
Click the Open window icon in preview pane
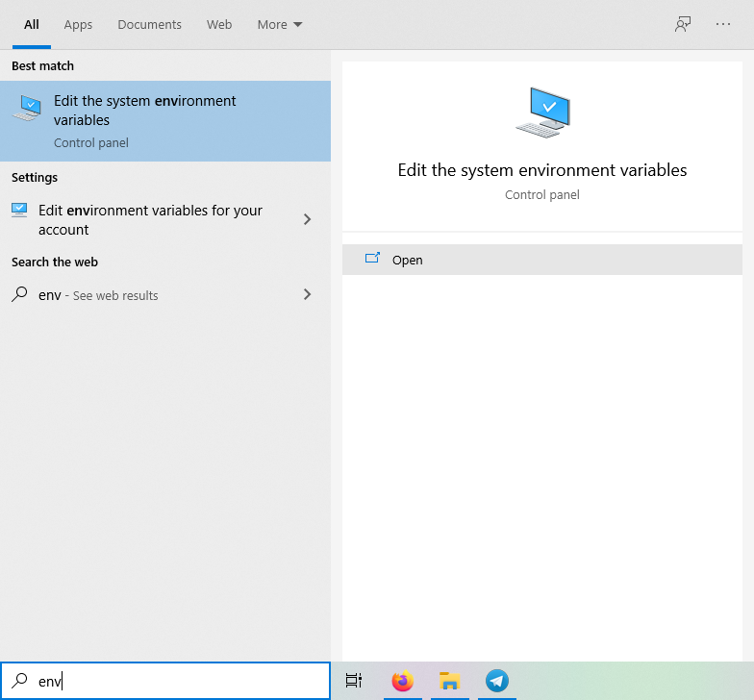[372, 258]
